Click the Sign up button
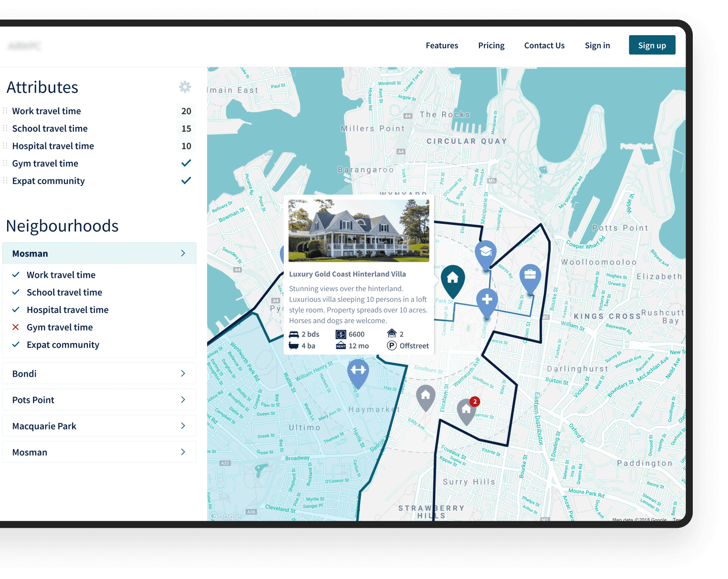The width and height of the screenshot is (728, 579). click(x=652, y=45)
